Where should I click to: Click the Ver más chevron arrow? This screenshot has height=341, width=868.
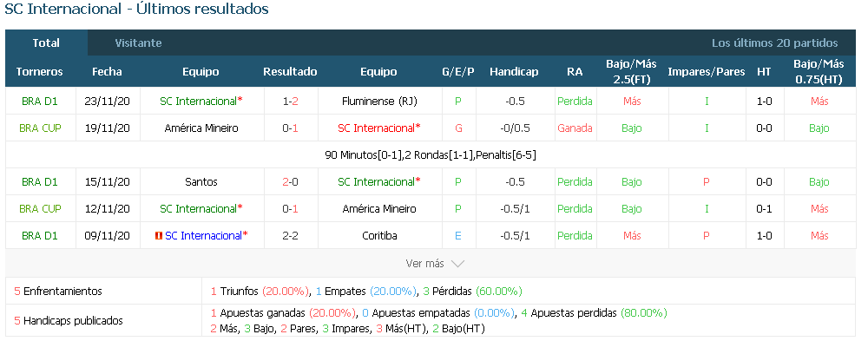click(x=457, y=264)
